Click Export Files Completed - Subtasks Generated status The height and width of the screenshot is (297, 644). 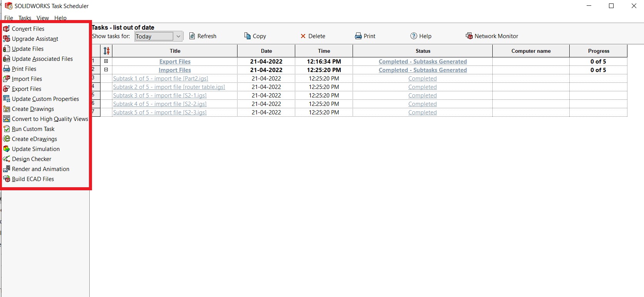tap(423, 62)
